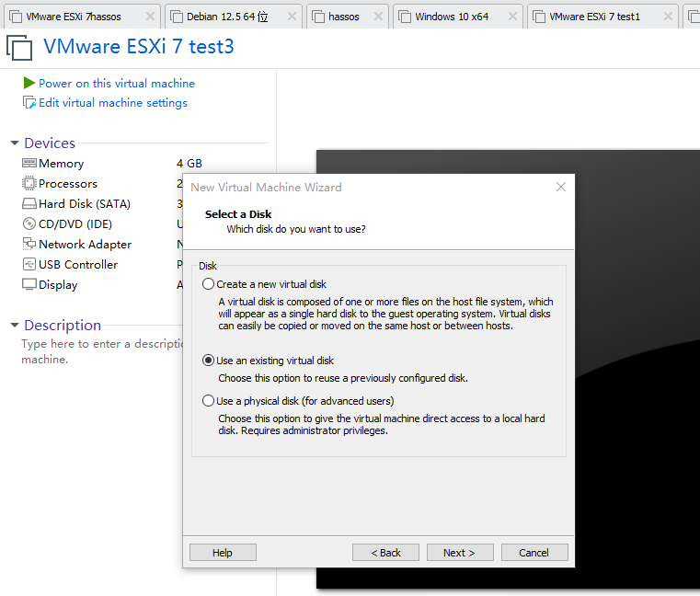Click the Next > button

460,553
